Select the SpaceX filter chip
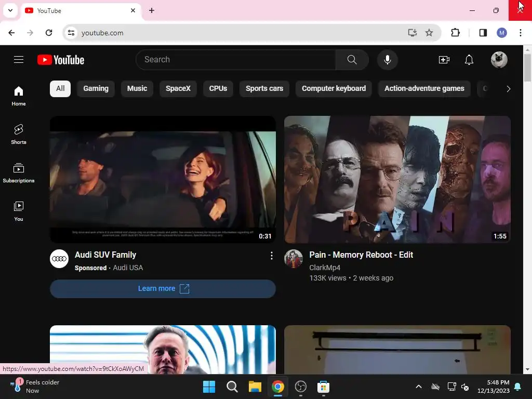532x399 pixels. [x=178, y=88]
